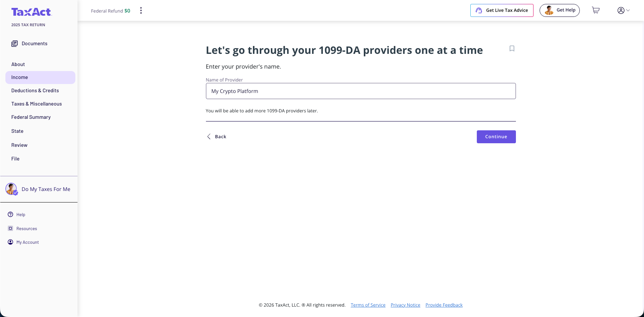
Task: Click the Get Help button
Action: tap(559, 10)
